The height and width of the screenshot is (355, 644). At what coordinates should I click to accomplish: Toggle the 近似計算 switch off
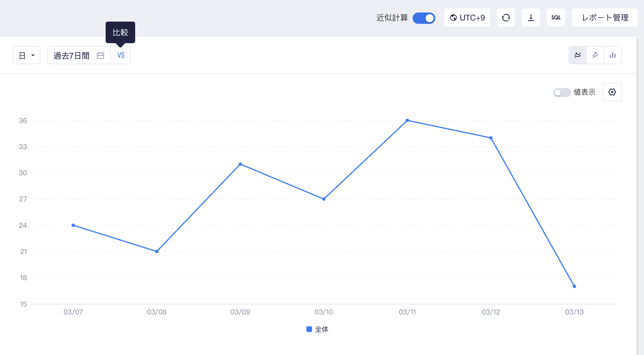424,18
